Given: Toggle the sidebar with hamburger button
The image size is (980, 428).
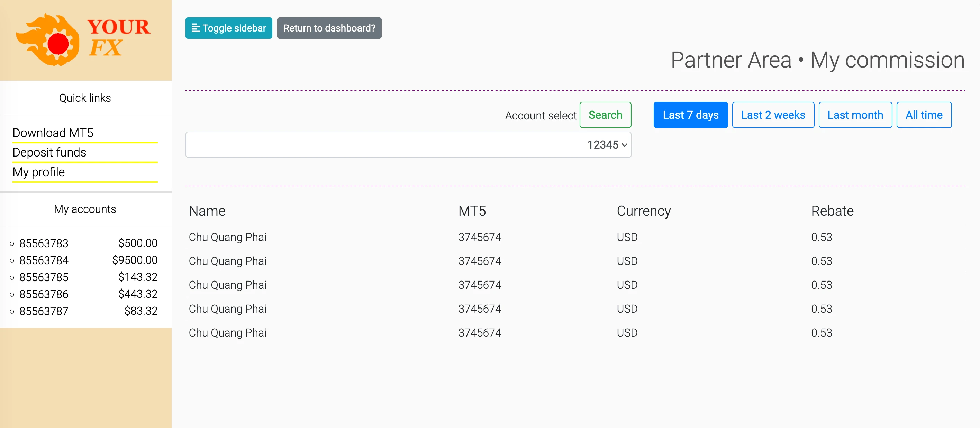Looking at the screenshot, I should coord(229,28).
